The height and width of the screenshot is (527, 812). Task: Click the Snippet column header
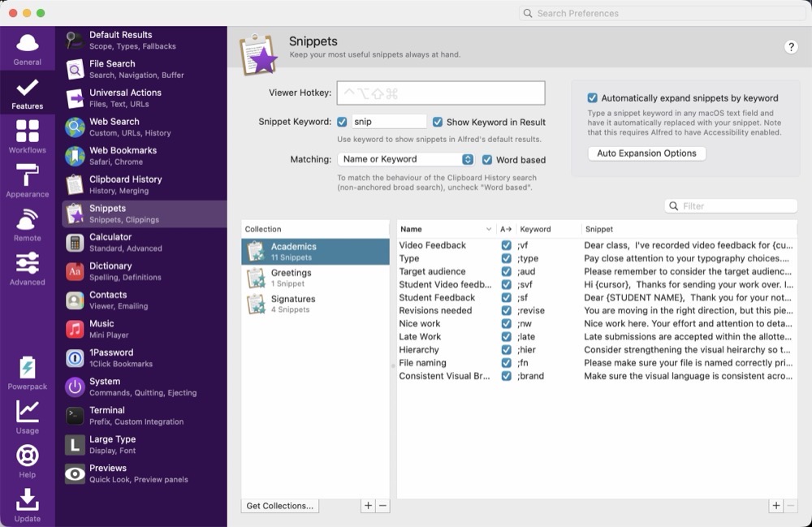(689, 229)
